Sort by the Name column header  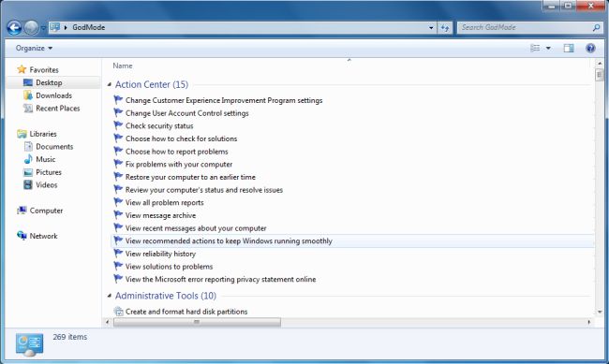pos(123,66)
